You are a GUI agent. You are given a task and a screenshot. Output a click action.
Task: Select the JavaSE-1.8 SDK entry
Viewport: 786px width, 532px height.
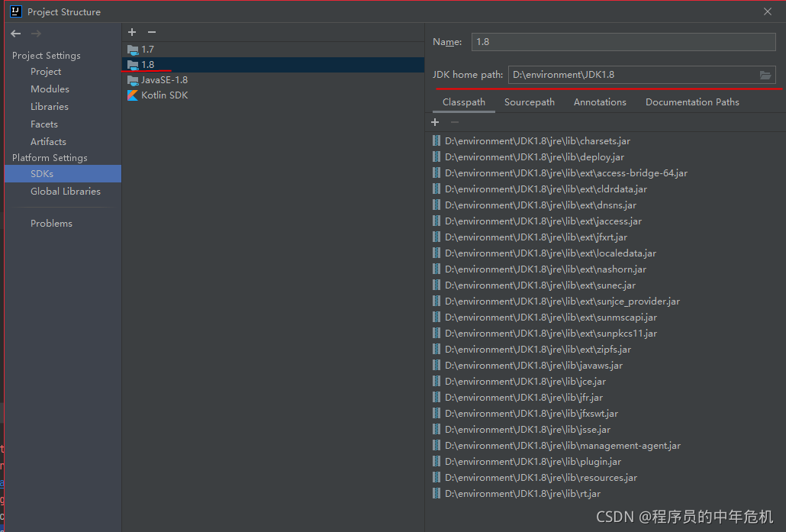point(273,80)
